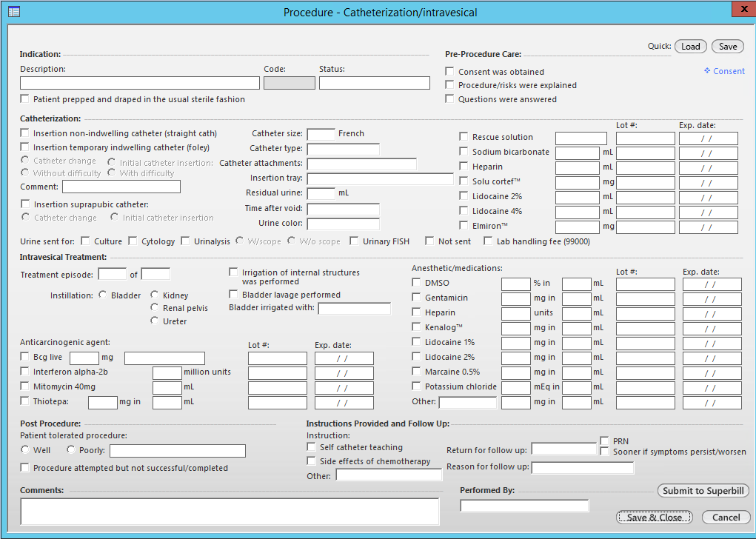
Task: Click the Indication Status field
Action: point(375,83)
